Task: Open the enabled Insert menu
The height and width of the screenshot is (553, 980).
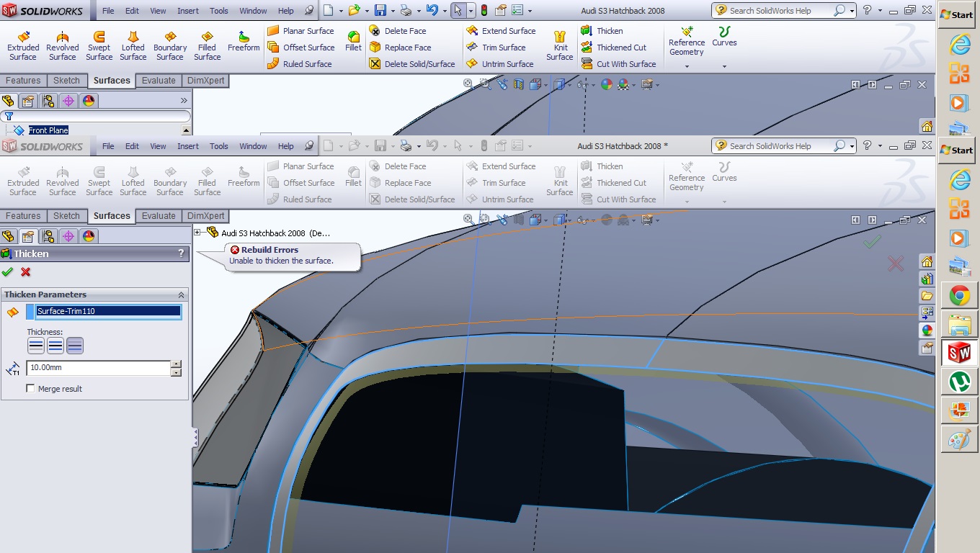Action: point(188,11)
